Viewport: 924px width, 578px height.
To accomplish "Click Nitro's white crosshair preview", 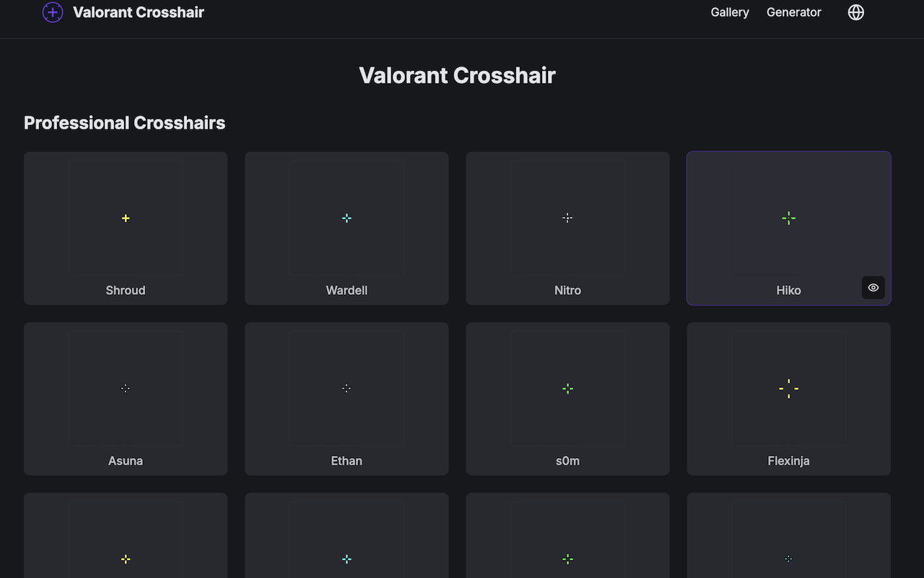I will pos(567,217).
